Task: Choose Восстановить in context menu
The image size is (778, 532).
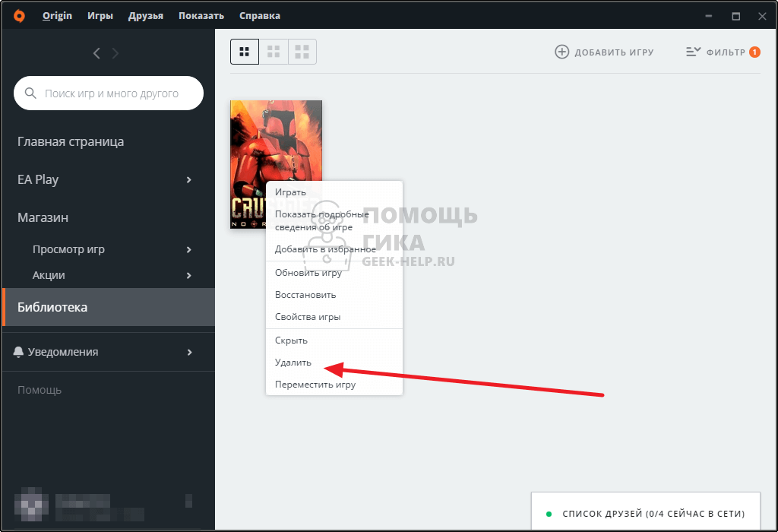Action: coord(334,295)
